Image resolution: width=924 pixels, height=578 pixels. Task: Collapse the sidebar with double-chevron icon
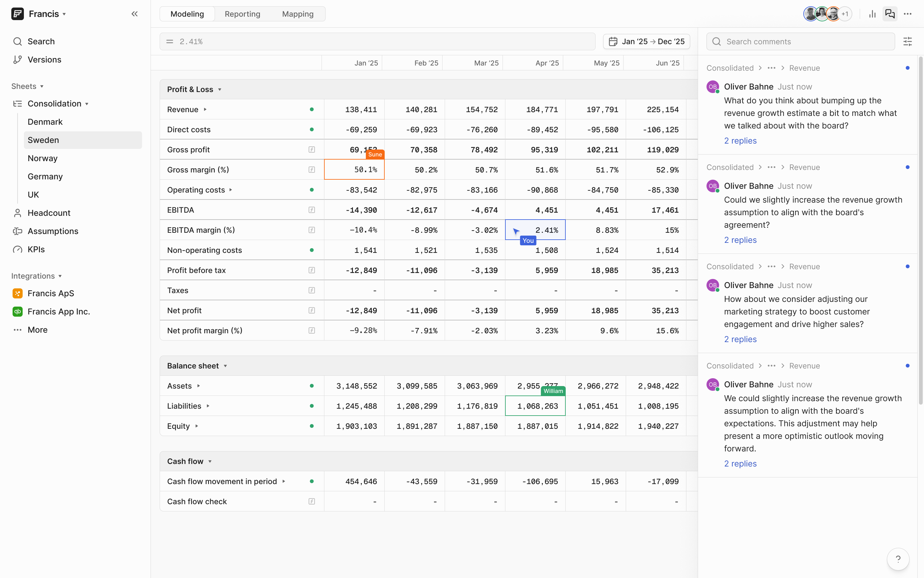pyautogui.click(x=134, y=14)
